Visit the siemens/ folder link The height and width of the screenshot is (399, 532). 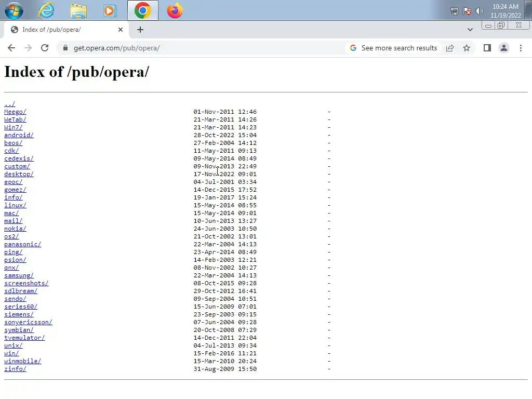19,315
